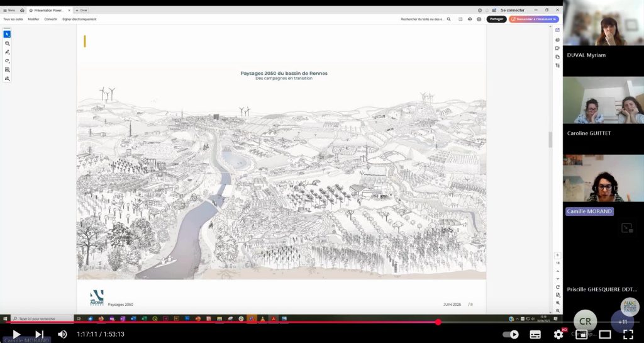The image size is (644, 343).
Task: Open the Firefox icon in taskbar
Action: pos(101,318)
